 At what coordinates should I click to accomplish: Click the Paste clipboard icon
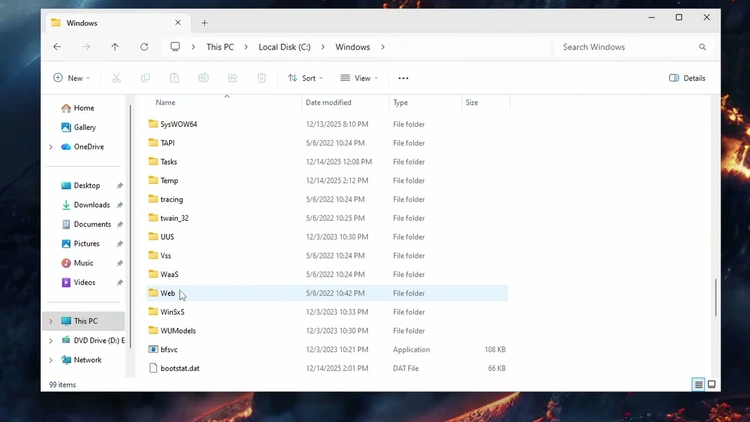(175, 78)
